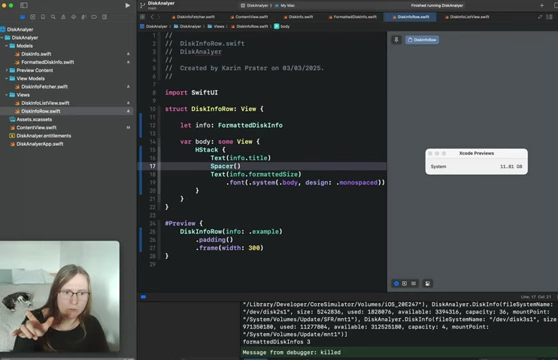Open the source control branch icon
This screenshot has height=360, width=558.
[x=142, y=5]
